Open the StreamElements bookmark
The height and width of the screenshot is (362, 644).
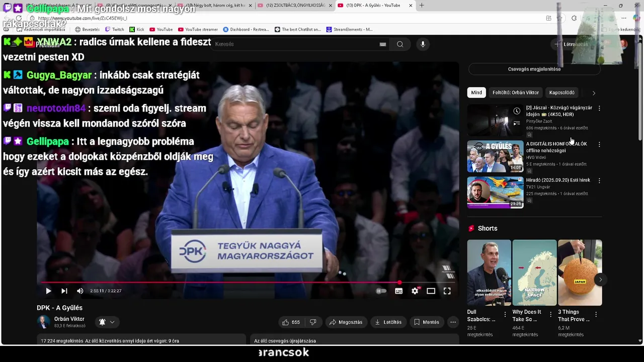pyautogui.click(x=350, y=30)
